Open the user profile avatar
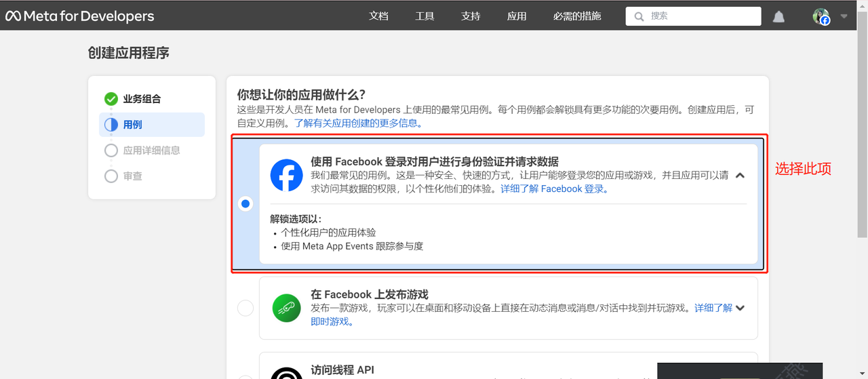The image size is (868, 379). coord(821,16)
